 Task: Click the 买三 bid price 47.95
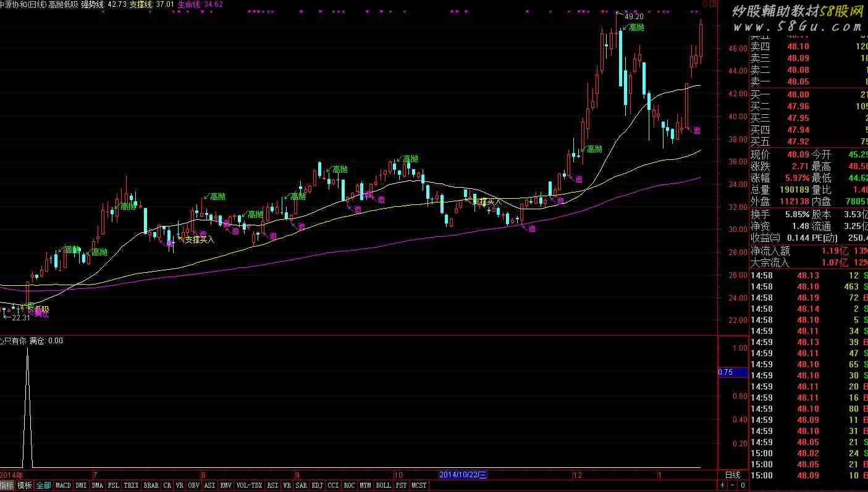point(798,118)
